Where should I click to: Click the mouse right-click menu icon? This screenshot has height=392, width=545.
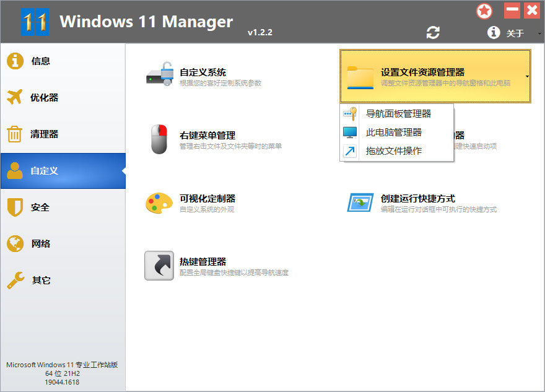click(159, 139)
